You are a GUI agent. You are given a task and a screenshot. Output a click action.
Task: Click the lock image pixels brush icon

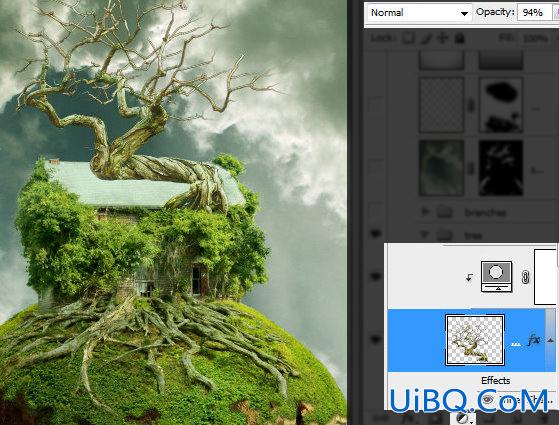click(x=426, y=38)
